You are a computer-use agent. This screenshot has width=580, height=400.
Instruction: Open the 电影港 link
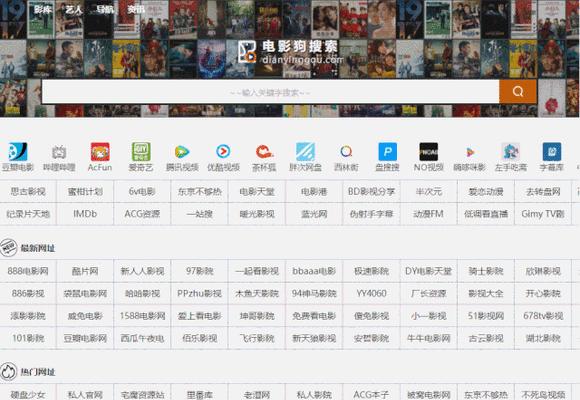(x=314, y=191)
